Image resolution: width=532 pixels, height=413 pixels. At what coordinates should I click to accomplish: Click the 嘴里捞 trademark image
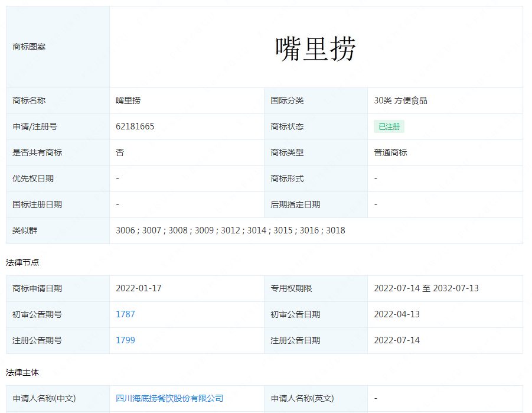(315, 49)
